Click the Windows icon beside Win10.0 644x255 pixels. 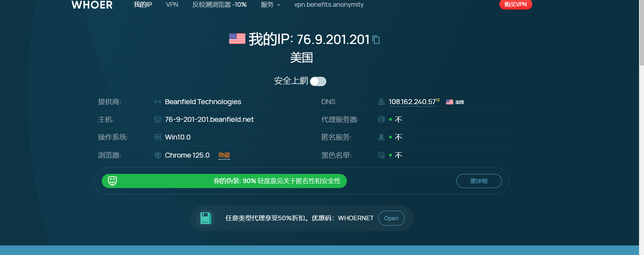coord(158,137)
